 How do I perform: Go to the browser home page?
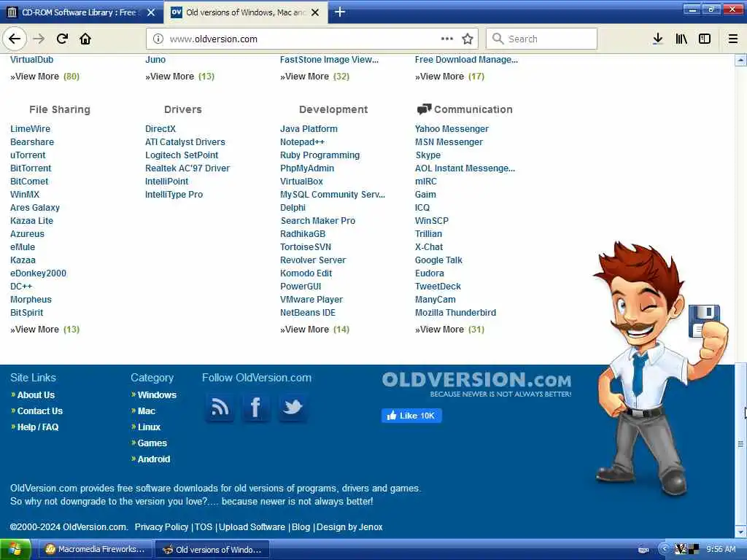(x=85, y=39)
